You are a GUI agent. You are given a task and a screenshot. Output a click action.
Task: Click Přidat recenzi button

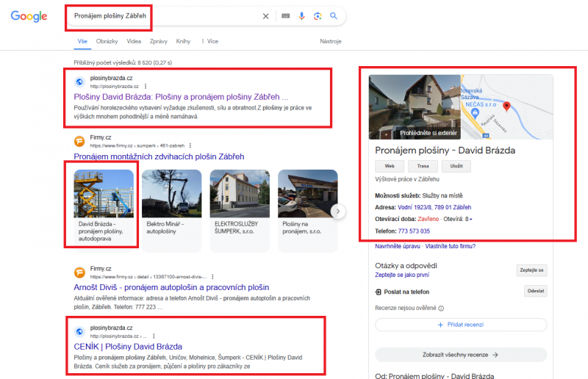point(461,325)
